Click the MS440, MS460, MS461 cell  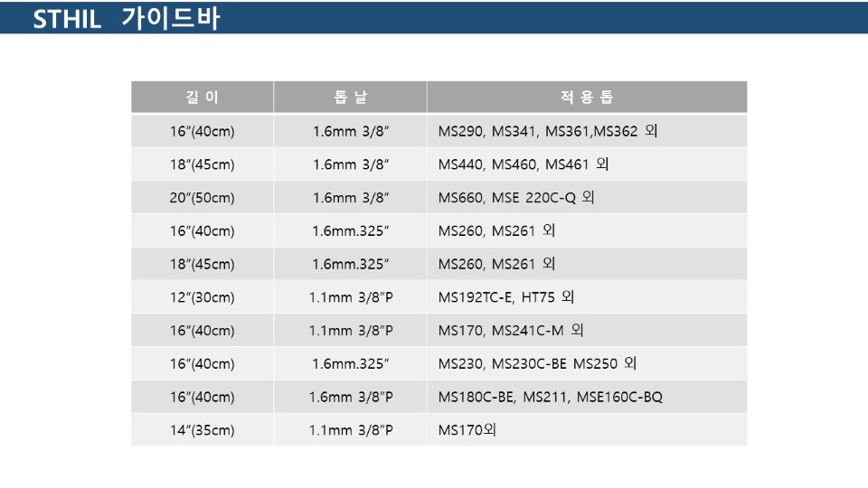523,164
